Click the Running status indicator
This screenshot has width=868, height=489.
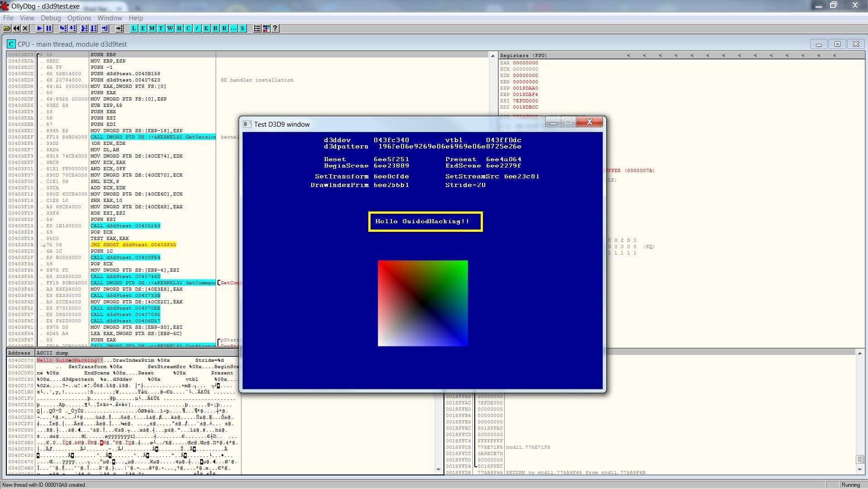point(851,485)
